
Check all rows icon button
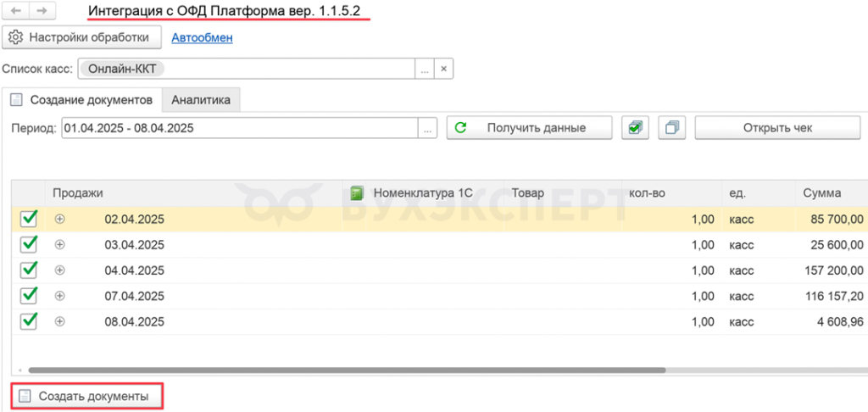click(x=636, y=128)
